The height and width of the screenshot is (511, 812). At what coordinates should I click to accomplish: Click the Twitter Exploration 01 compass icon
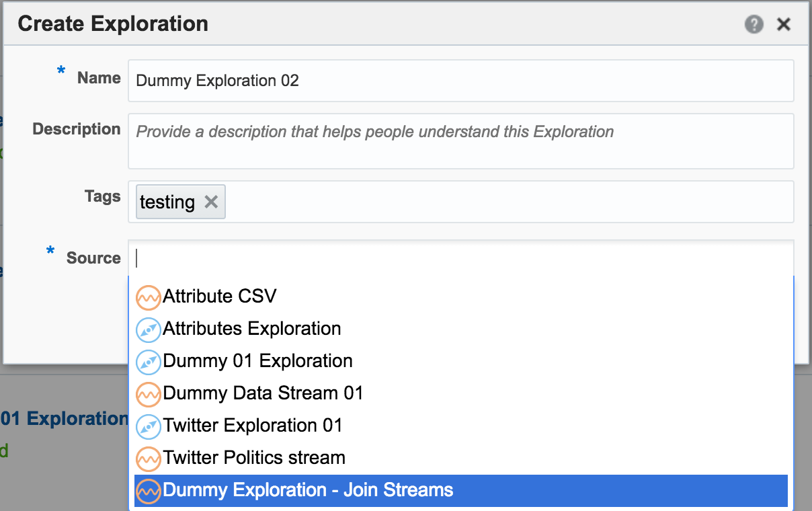148,426
